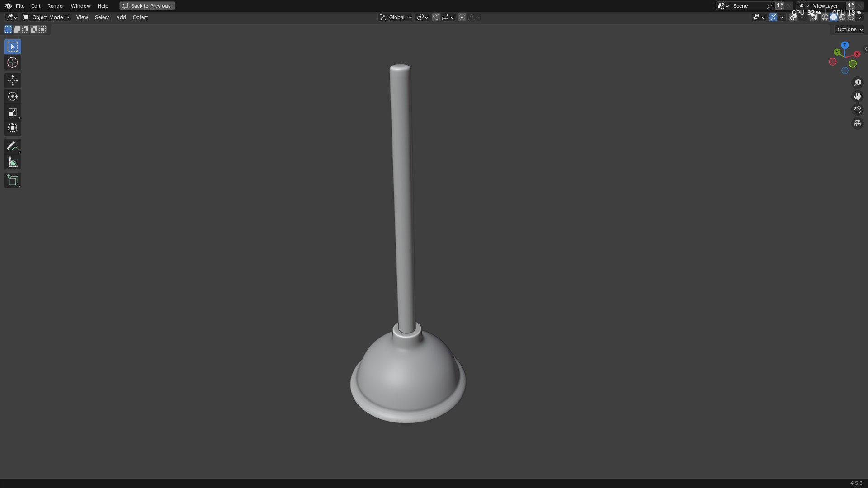Click Back to Previous button
The height and width of the screenshot is (488, 868).
click(x=147, y=6)
